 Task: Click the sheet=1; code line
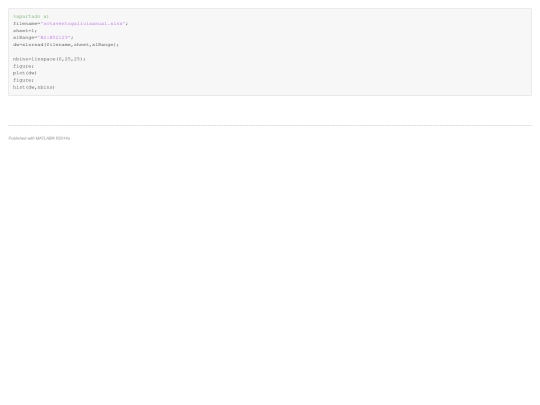[x=25, y=31]
